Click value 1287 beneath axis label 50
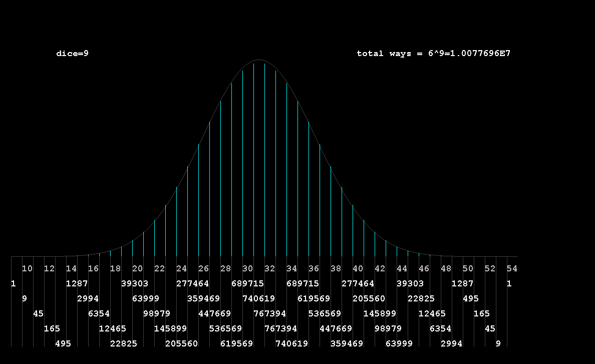Viewport: 595px width, 364px height. (462, 284)
